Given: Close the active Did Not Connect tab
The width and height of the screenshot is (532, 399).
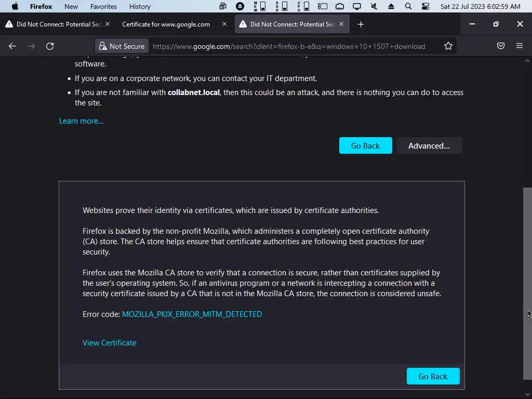Looking at the screenshot, I should tap(341, 24).
